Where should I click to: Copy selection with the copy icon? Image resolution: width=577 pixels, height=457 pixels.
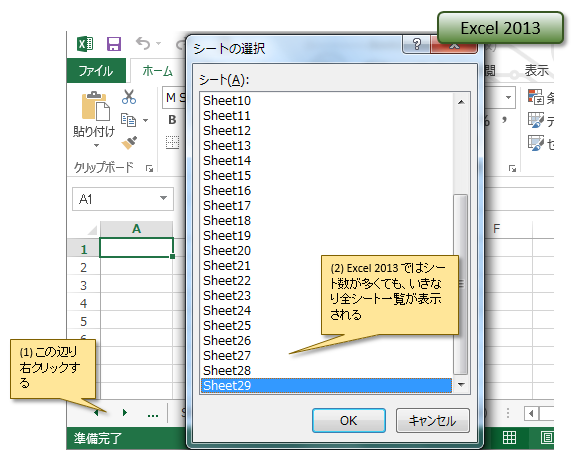click(x=128, y=120)
